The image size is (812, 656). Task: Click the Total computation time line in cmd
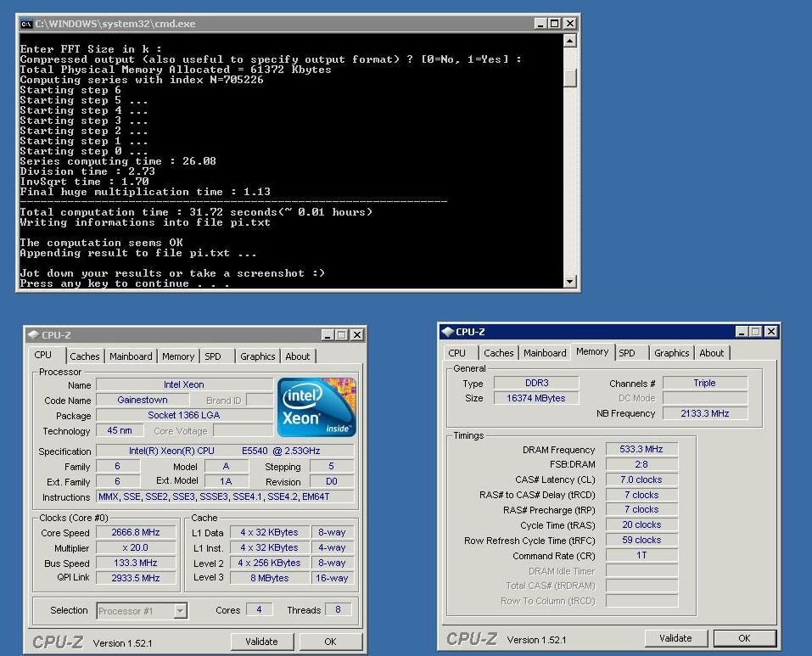pos(196,212)
